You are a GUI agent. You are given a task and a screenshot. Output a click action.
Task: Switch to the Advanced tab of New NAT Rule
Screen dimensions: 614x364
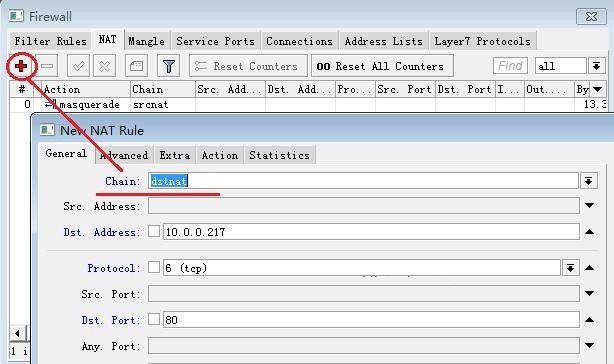[125, 155]
